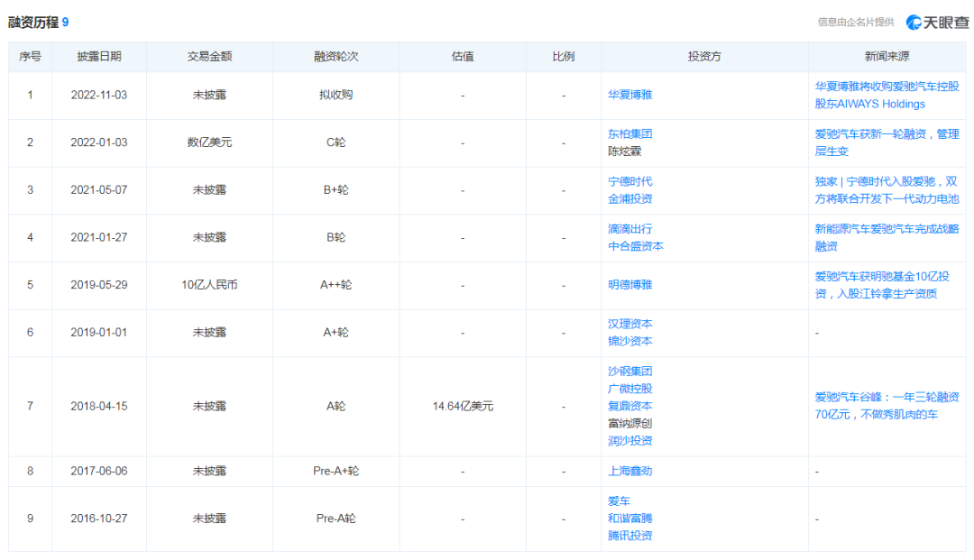Select the date cell 2019-01-01

99,333
